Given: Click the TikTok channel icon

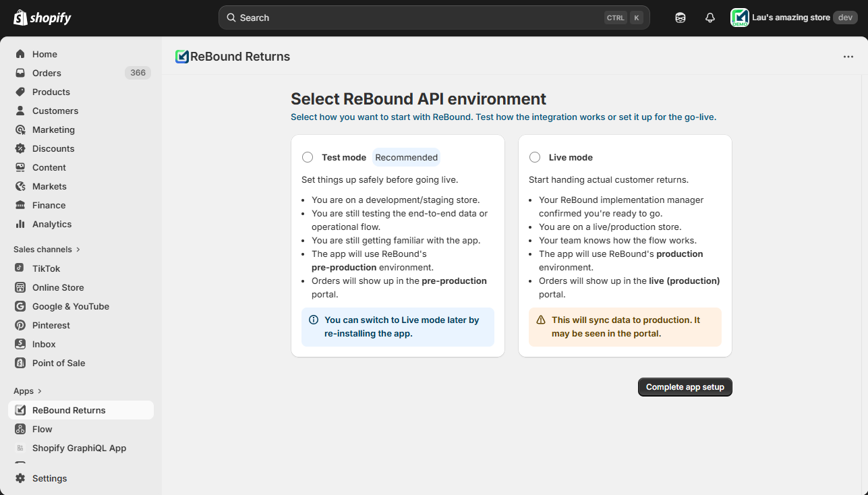Looking at the screenshot, I should (x=20, y=268).
